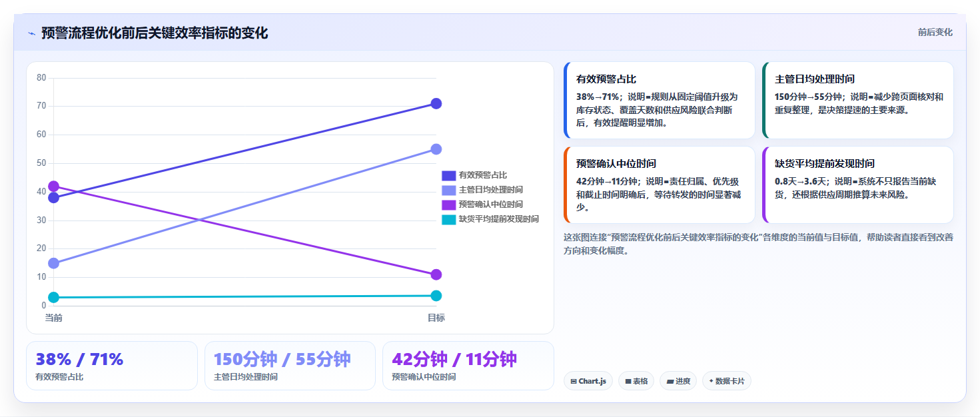Click 有效预警占比 label under 38% / 71%

(x=59, y=377)
